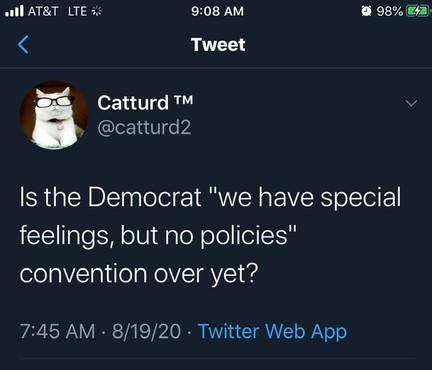Tap the trademark symbol beside Catturd
This screenshot has height=370, width=432.
point(183,99)
